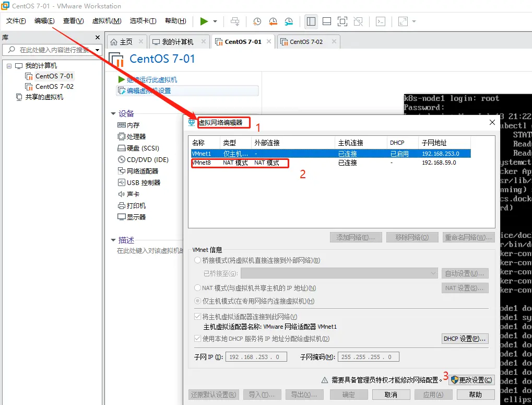
Task: Close the 虚拟网络编辑器 dialog
Action: pyautogui.click(x=492, y=122)
